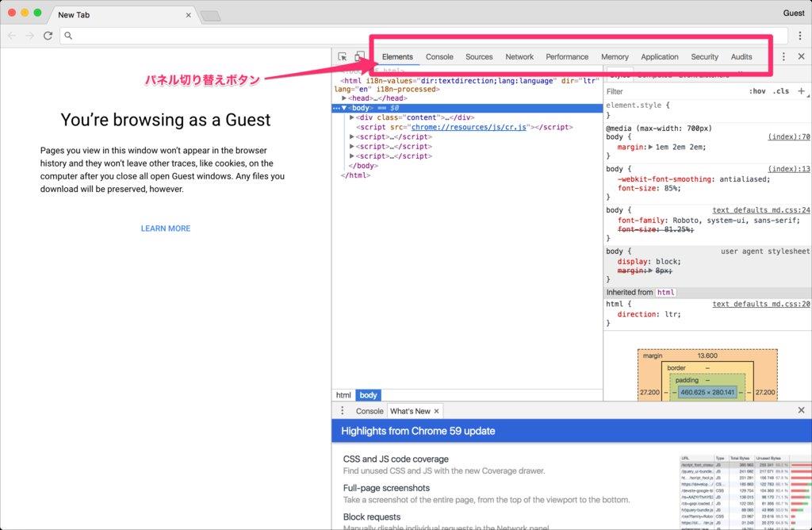Close the DevTools panel
The width and height of the screenshot is (812, 530).
point(801,56)
